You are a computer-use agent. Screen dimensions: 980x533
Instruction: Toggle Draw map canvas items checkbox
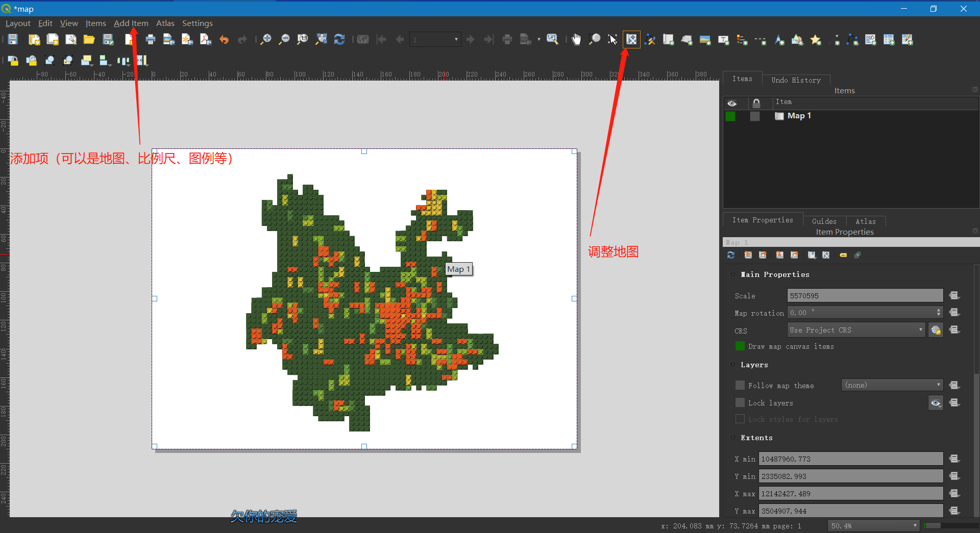click(740, 346)
